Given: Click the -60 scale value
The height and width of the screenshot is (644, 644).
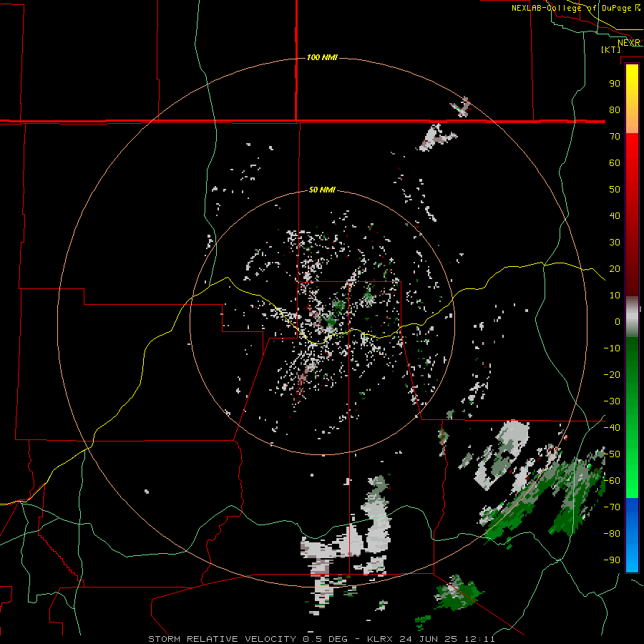Looking at the screenshot, I should (612, 481).
